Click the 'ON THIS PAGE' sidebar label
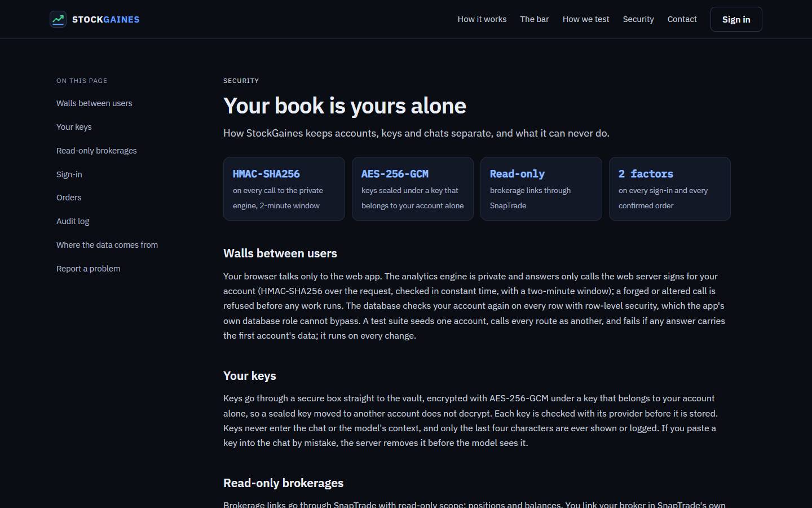The image size is (812, 508). click(82, 81)
